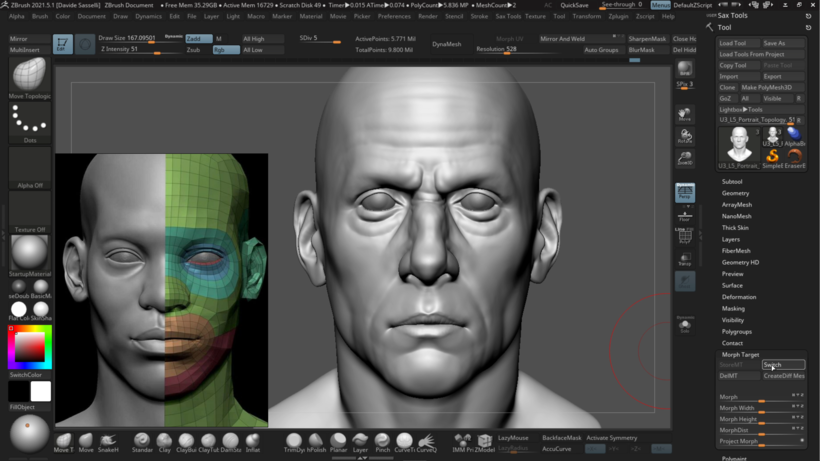Screen dimensions: 820x461
Task: Choose the ZModeler brush icon
Action: [485, 440]
